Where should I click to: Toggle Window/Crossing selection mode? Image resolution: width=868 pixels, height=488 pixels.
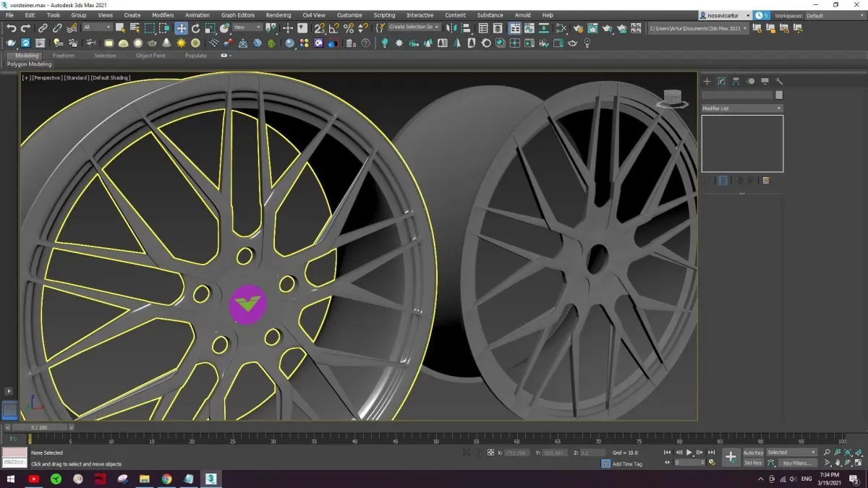164,27
